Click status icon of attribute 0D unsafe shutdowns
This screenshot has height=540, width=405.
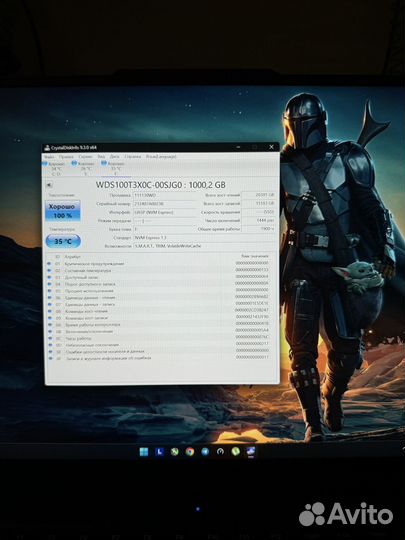pyautogui.click(x=50, y=345)
